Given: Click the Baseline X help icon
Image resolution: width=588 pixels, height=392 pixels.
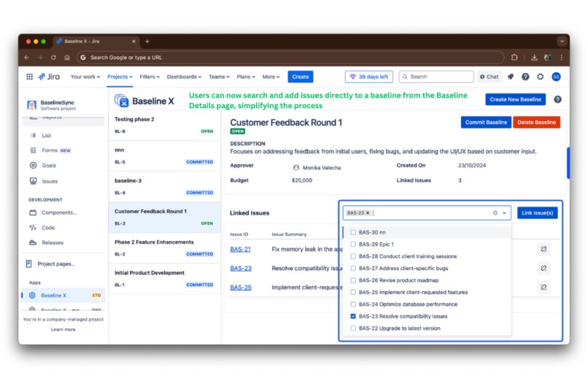Looking at the screenshot, I should [557, 99].
